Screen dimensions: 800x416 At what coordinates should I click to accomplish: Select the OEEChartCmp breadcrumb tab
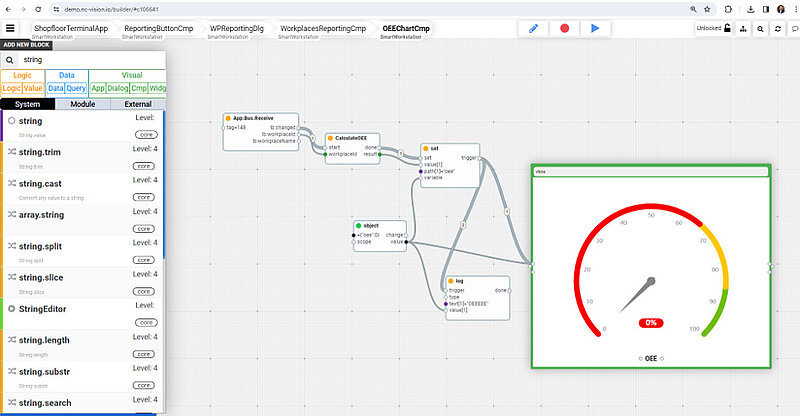point(406,29)
